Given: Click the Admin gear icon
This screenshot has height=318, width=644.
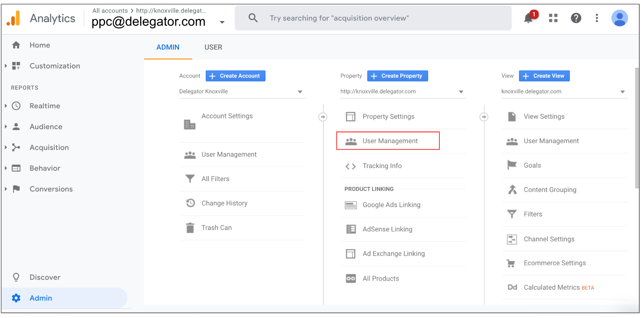Looking at the screenshot, I should tap(16, 298).
